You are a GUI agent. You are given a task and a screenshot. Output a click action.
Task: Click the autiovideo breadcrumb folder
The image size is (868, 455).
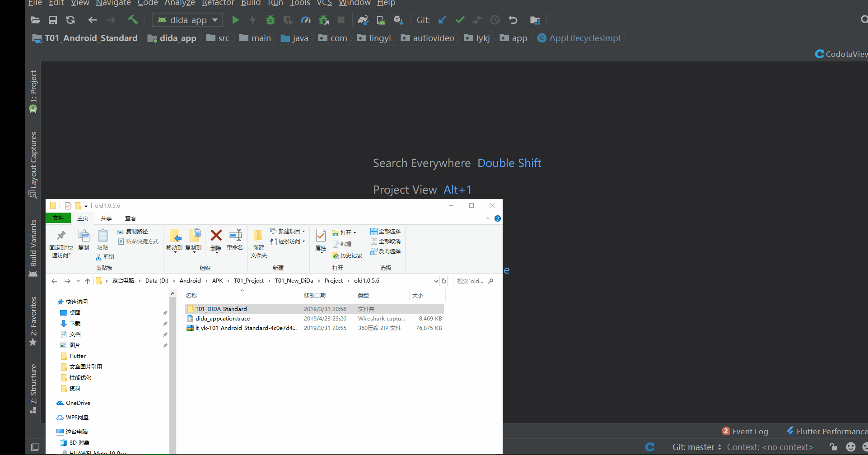(428, 38)
